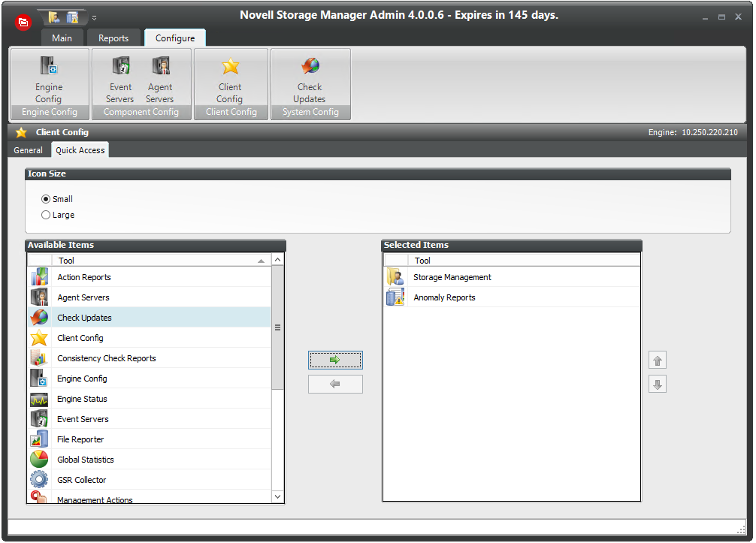Viewport: 756px width, 543px height.
Task: Click Storage Management icon in Selected Items
Action: [x=395, y=277]
